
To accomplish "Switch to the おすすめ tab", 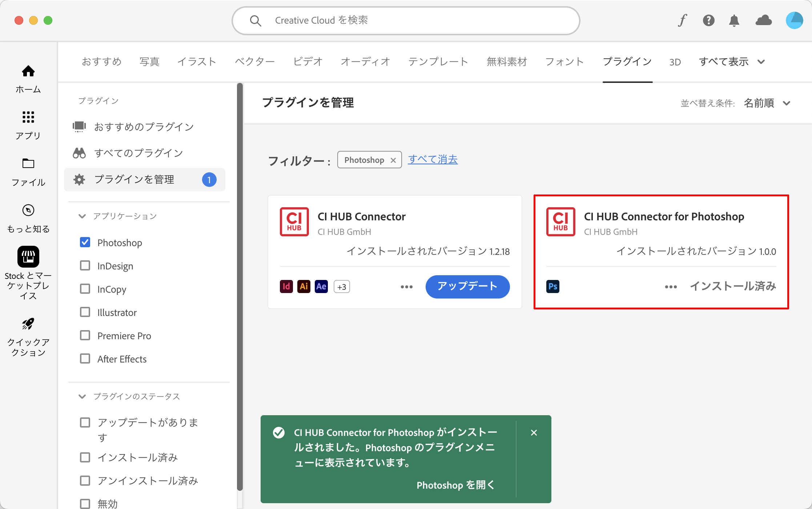I will click(x=102, y=62).
